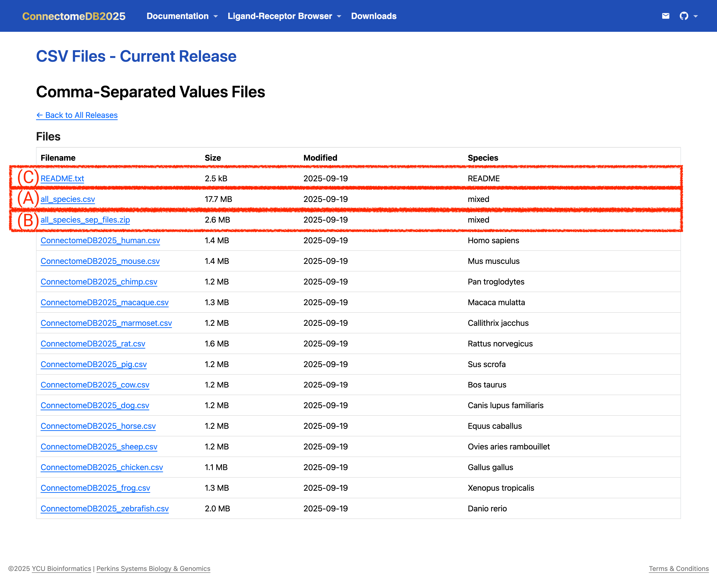Download ConnectomeDB2025_rat.csv file
Viewport: 717px width, 588px height.
(x=93, y=344)
